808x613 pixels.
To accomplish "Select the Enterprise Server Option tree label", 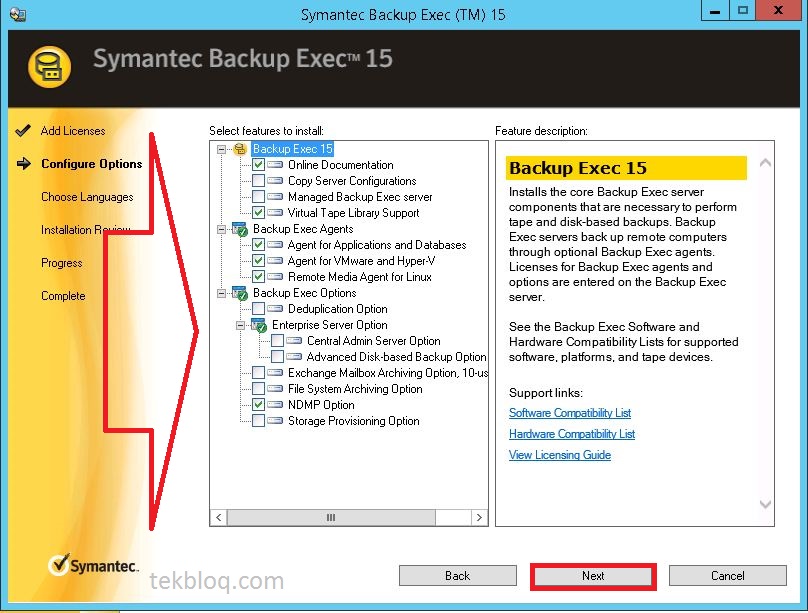I will [x=330, y=325].
